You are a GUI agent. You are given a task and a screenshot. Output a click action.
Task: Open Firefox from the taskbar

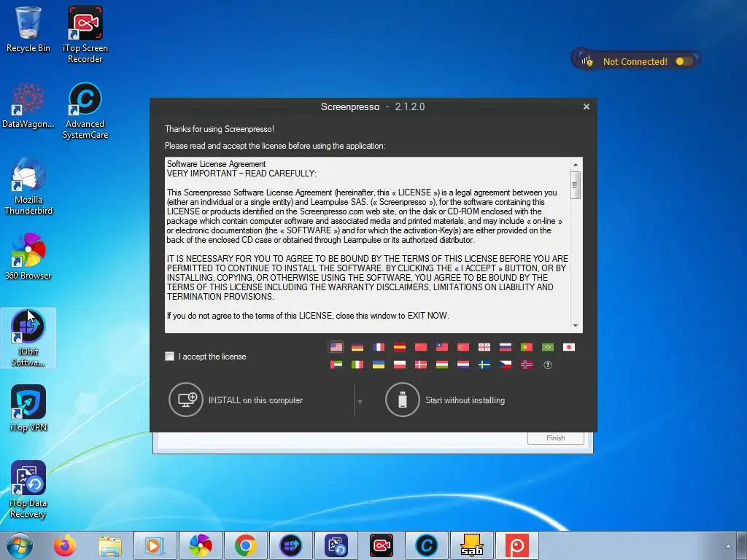65,545
